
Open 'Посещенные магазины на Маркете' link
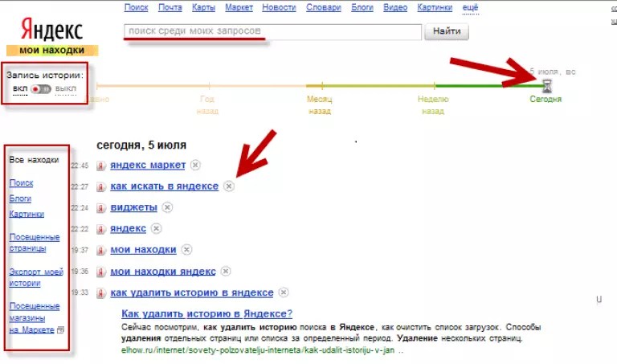[35, 317]
